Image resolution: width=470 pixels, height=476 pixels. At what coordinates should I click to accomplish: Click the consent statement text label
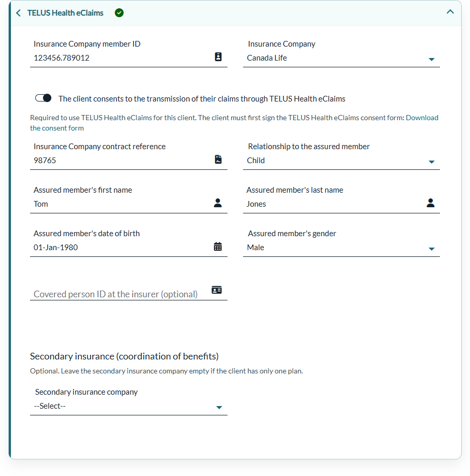202,99
